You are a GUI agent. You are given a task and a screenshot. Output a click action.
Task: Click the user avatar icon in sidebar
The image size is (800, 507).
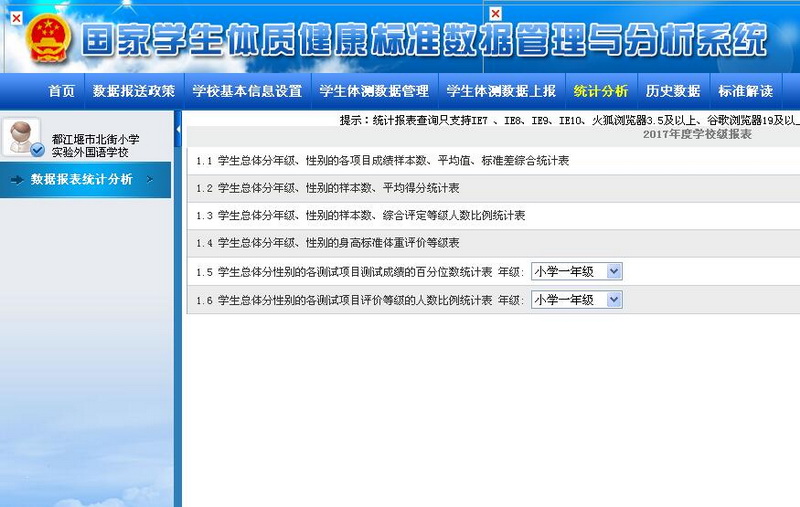tap(23, 137)
